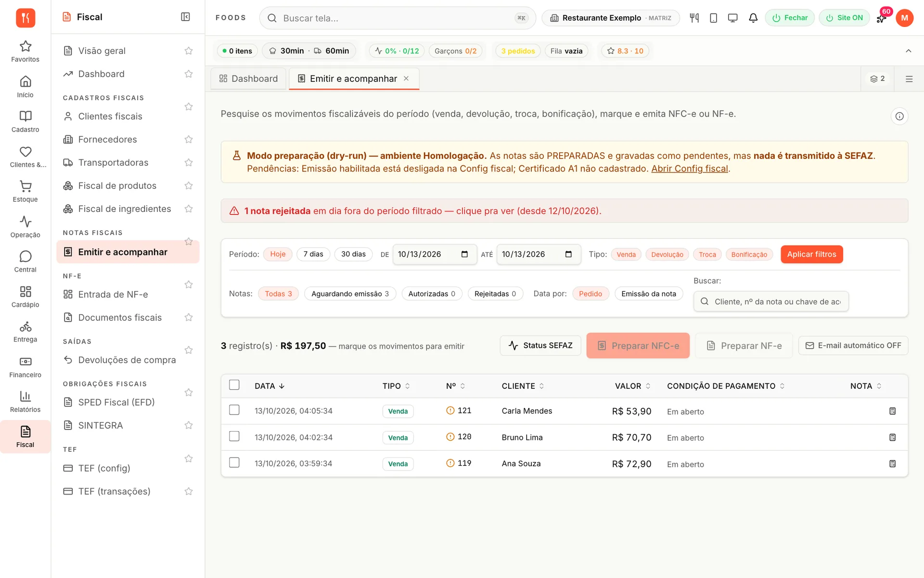
Task: Open the monitor display icon in header
Action: pyautogui.click(x=732, y=18)
